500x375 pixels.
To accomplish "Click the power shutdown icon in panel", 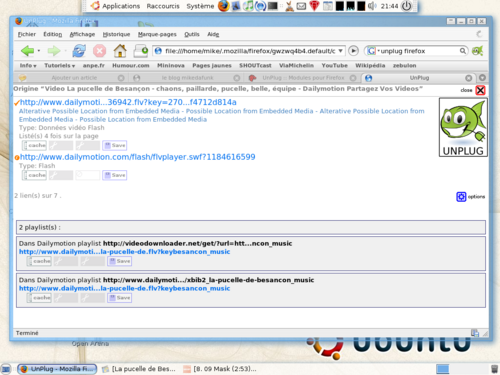I will coord(406,6).
